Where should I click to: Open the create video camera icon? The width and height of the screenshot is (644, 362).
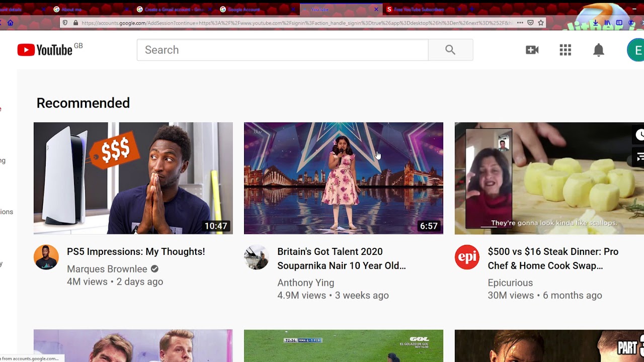coord(532,50)
